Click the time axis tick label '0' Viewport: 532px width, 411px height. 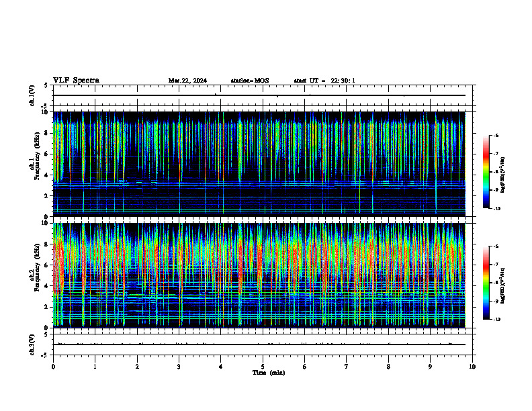click(53, 367)
